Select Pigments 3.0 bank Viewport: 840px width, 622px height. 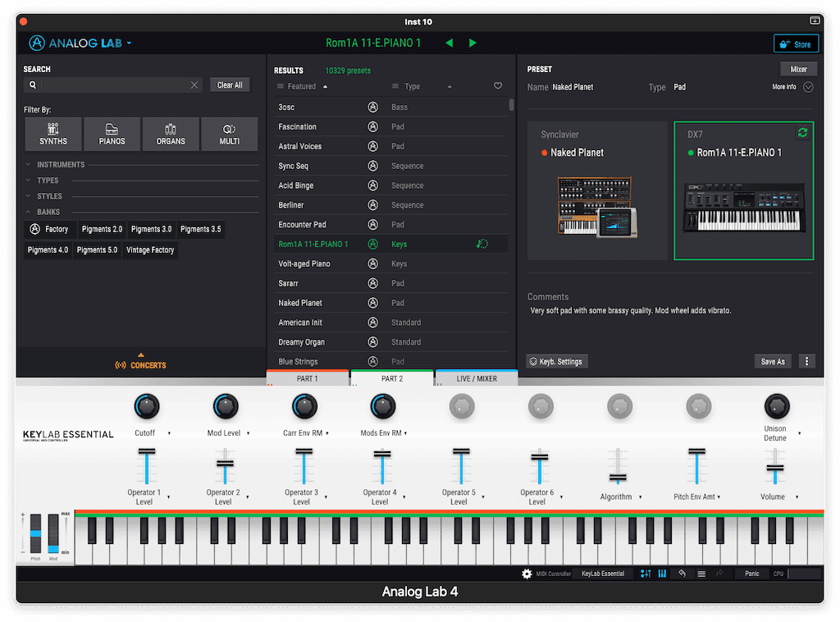[x=151, y=229]
